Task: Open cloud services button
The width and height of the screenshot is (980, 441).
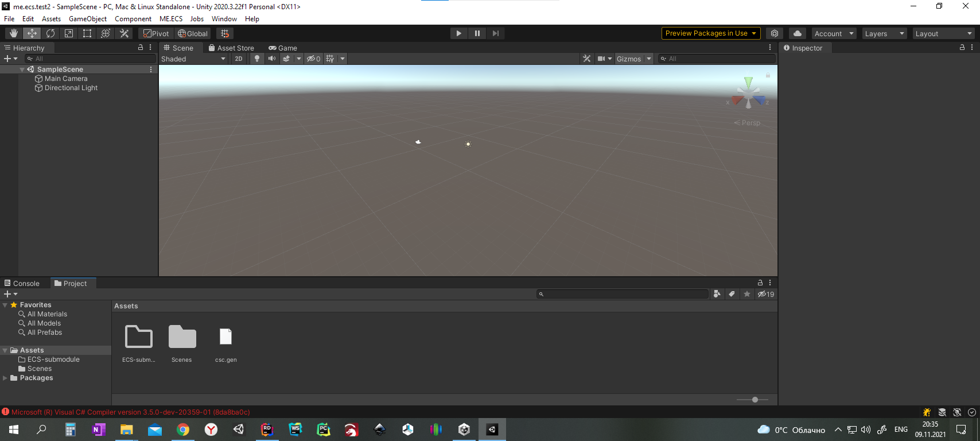Action: pos(798,33)
